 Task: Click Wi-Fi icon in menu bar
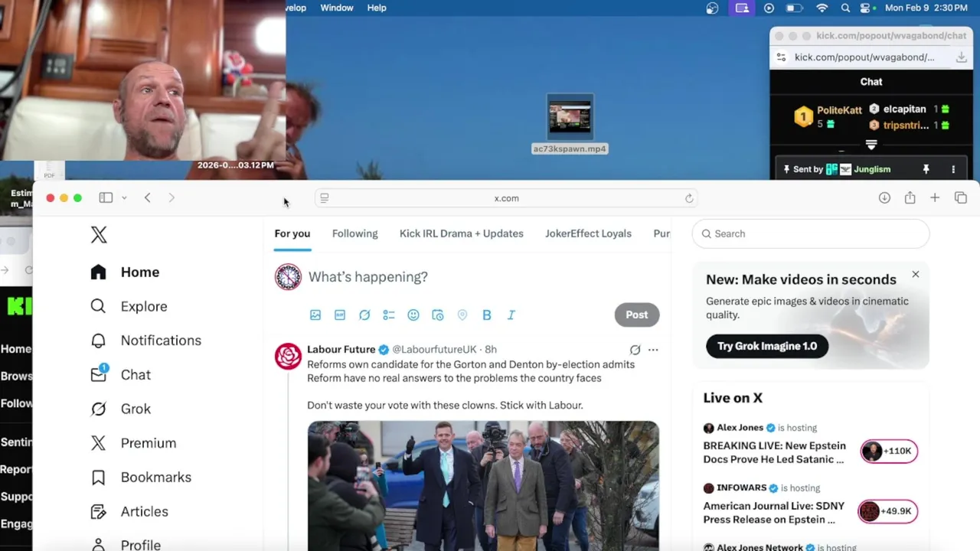[x=822, y=8]
